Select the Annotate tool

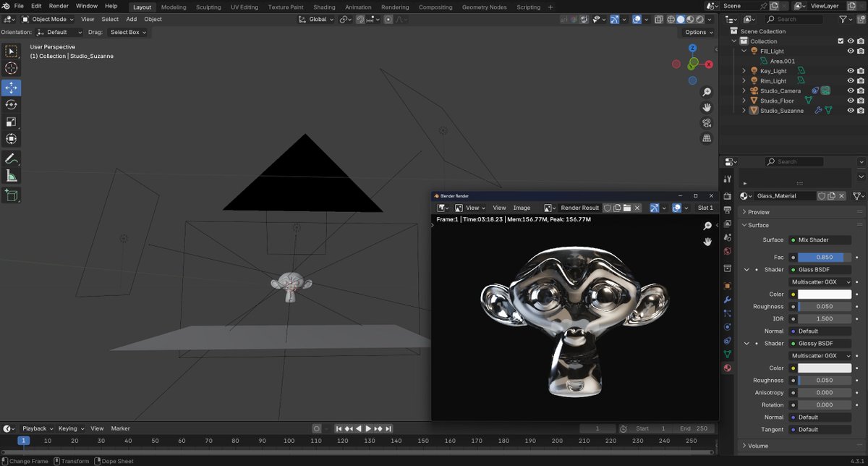coord(11,158)
